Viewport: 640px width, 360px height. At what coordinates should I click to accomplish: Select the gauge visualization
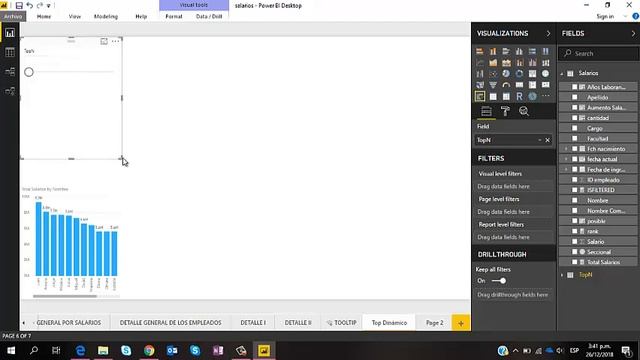506,85
